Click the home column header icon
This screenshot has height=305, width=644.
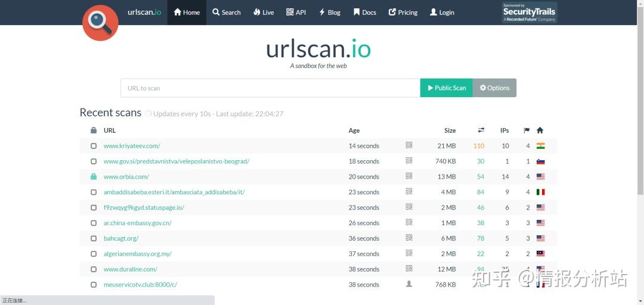[540, 130]
